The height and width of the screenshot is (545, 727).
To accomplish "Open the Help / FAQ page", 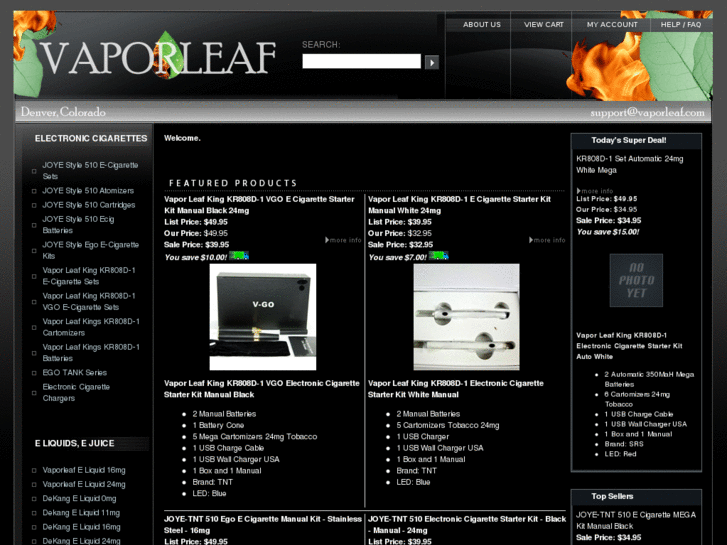I will coord(681,25).
